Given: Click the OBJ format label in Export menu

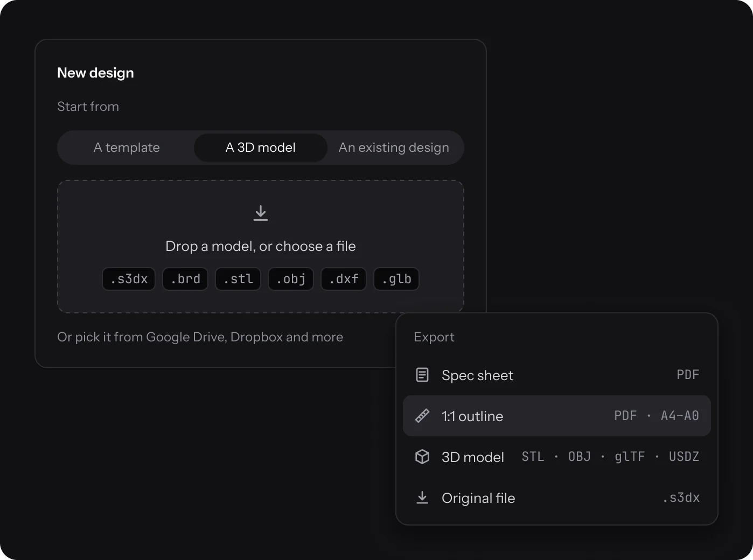Looking at the screenshot, I should point(580,457).
